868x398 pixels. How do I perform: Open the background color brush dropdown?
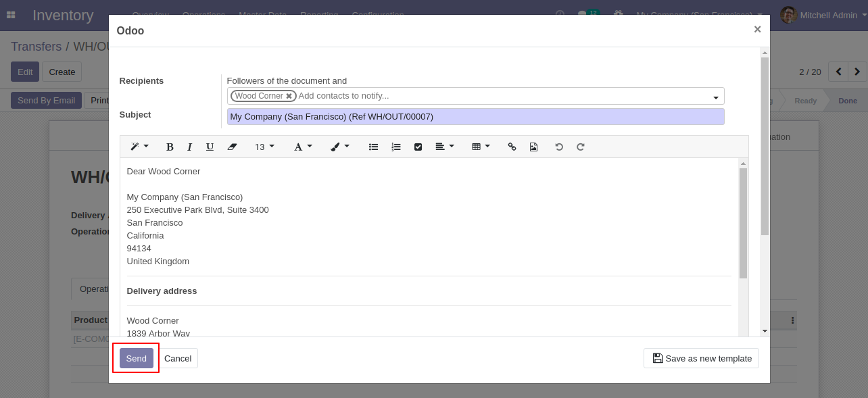click(x=340, y=147)
